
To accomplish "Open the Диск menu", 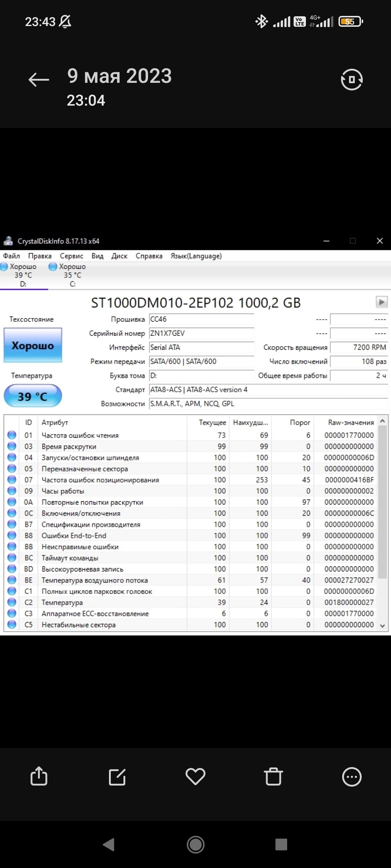I will pyautogui.click(x=119, y=256).
